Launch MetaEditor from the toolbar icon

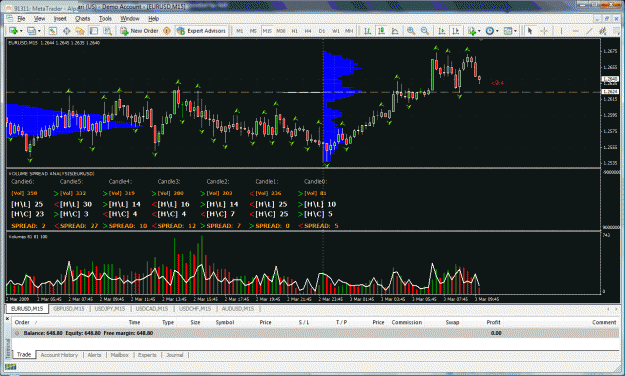(x=167, y=31)
